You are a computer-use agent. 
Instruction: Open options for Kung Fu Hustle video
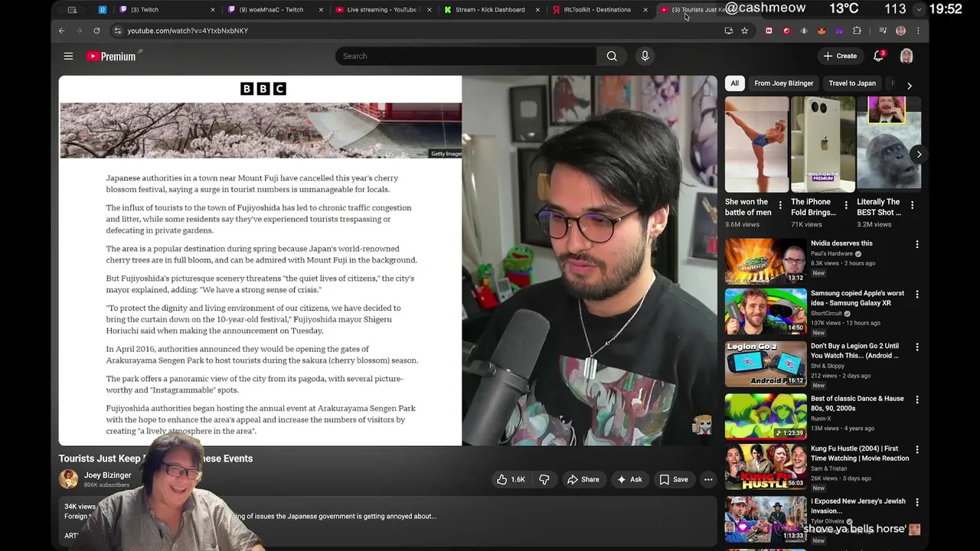coord(917,450)
